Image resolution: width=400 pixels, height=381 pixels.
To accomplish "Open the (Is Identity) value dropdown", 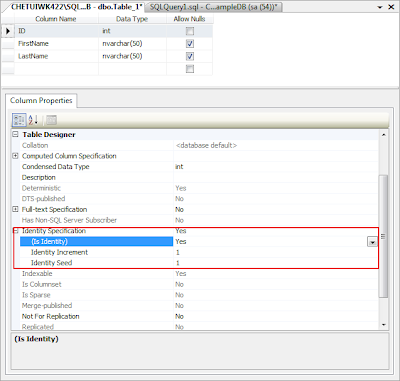I will coord(372,242).
